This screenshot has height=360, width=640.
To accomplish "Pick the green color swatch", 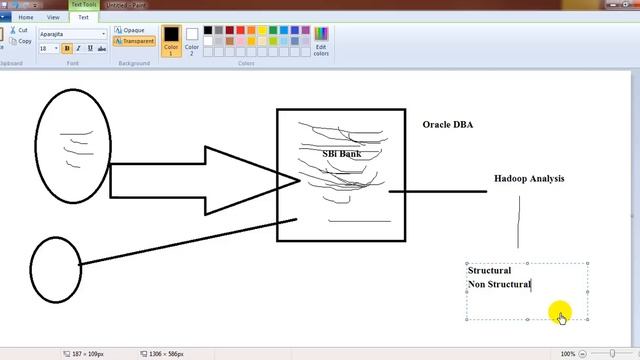I will (x=273, y=30).
